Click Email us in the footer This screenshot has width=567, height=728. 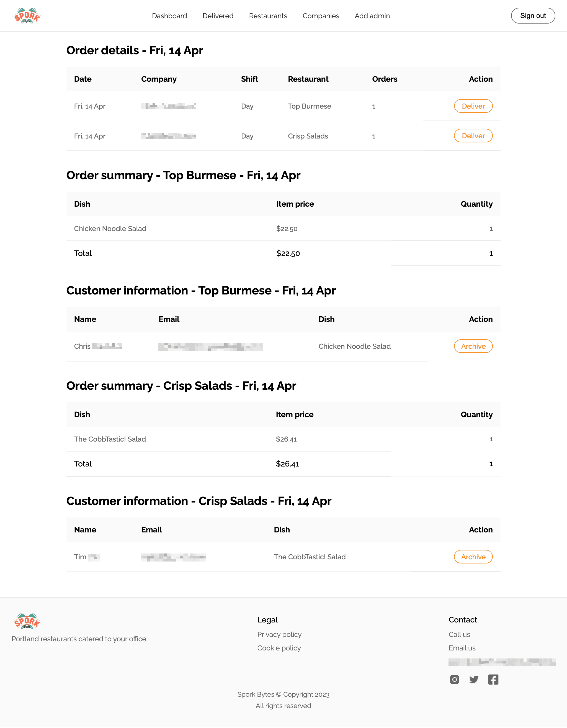[x=462, y=648]
